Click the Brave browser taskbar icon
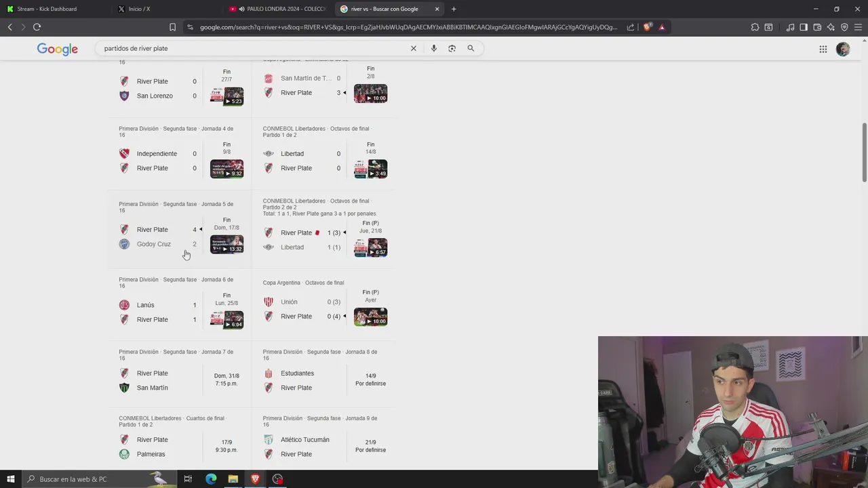868x488 pixels. 255,479
